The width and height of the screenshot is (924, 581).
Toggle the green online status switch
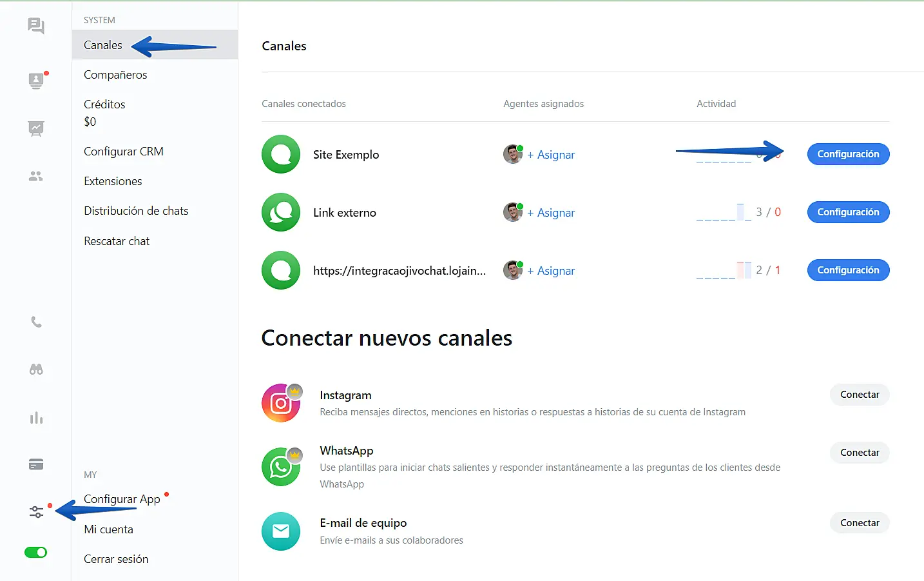(36, 553)
